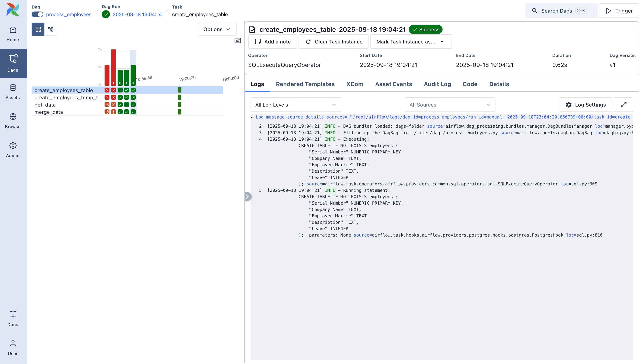Expand the log panel to fullscreen
This screenshot has width=641, height=364.
point(624,104)
